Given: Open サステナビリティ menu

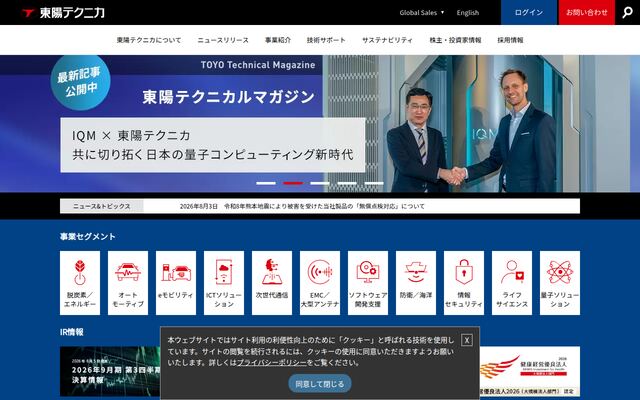Looking at the screenshot, I should click(x=387, y=40).
